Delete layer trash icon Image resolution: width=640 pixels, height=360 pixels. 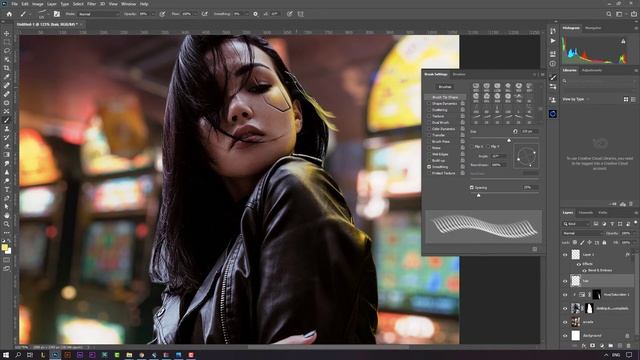pyautogui.click(x=628, y=346)
